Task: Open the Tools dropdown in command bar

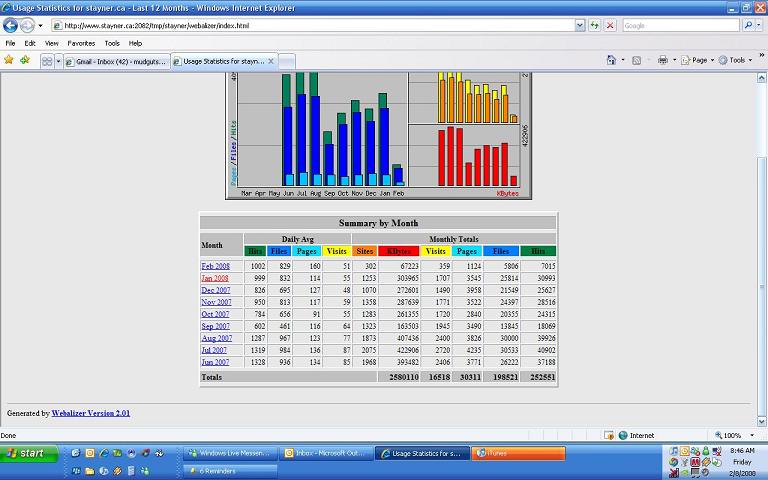Action: pos(739,60)
